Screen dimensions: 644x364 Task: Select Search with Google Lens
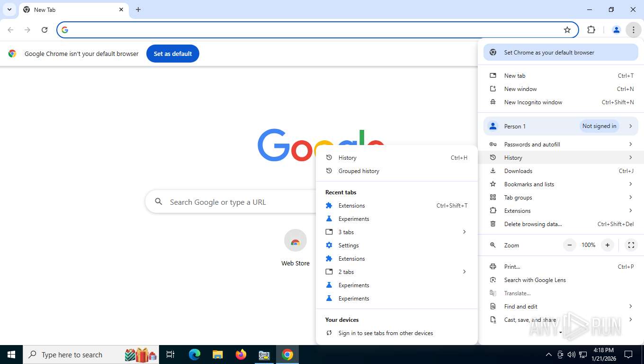561,280
